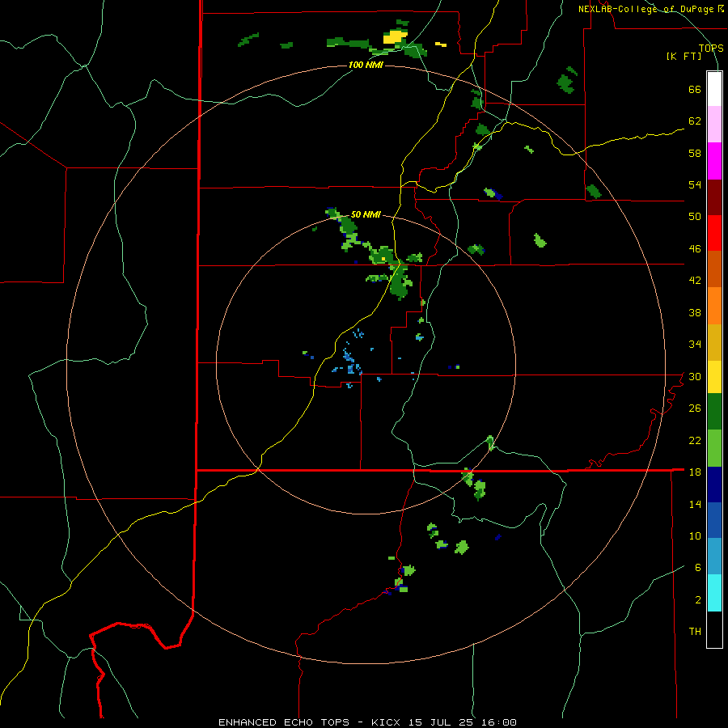The width and height of the screenshot is (728, 728).
Task: Click the 'TH' threshold label
Action: pyautogui.click(x=695, y=632)
